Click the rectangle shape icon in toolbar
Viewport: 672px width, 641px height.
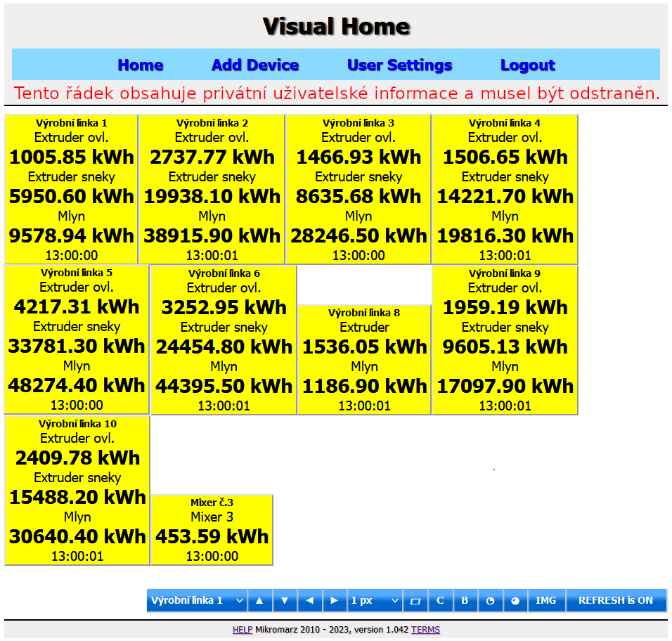click(x=415, y=600)
